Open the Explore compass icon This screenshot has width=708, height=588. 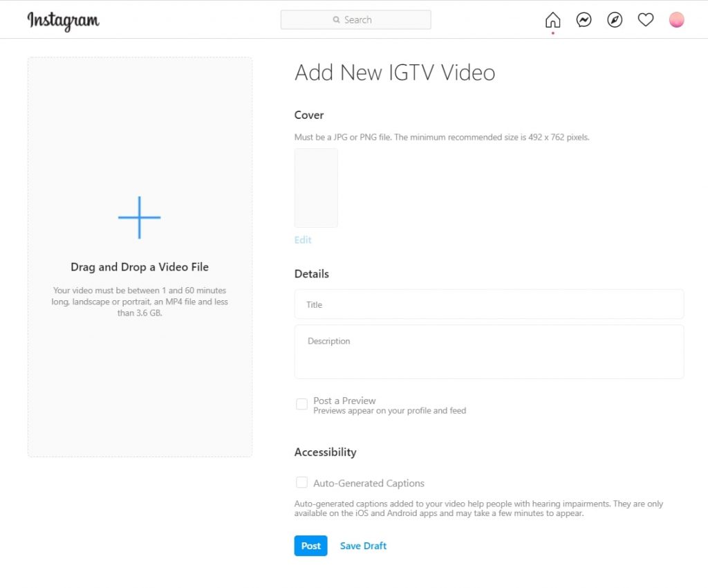[615, 20]
